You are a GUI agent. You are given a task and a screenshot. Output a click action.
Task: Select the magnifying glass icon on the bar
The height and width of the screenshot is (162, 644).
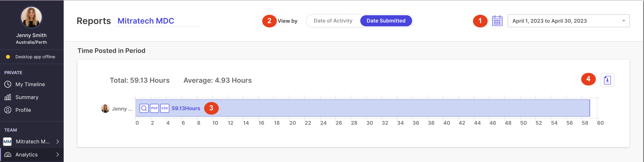(x=144, y=108)
